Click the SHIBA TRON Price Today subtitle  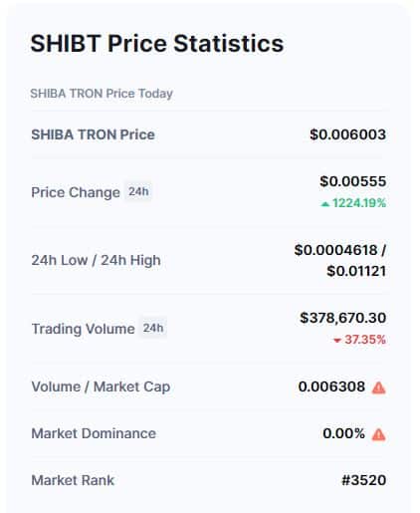click(102, 94)
